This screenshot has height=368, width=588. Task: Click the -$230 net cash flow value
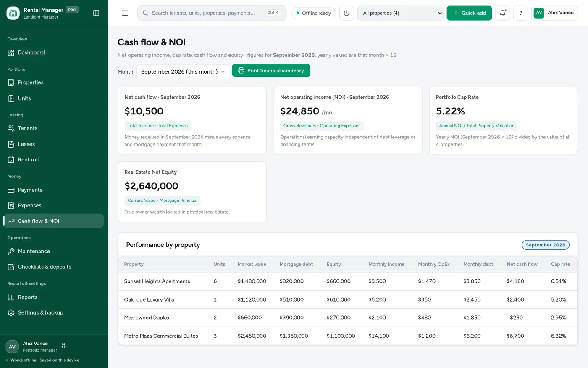[515, 318]
